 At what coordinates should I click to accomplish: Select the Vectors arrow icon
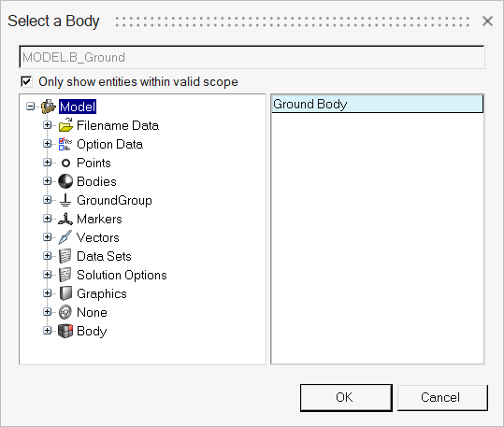(x=65, y=237)
